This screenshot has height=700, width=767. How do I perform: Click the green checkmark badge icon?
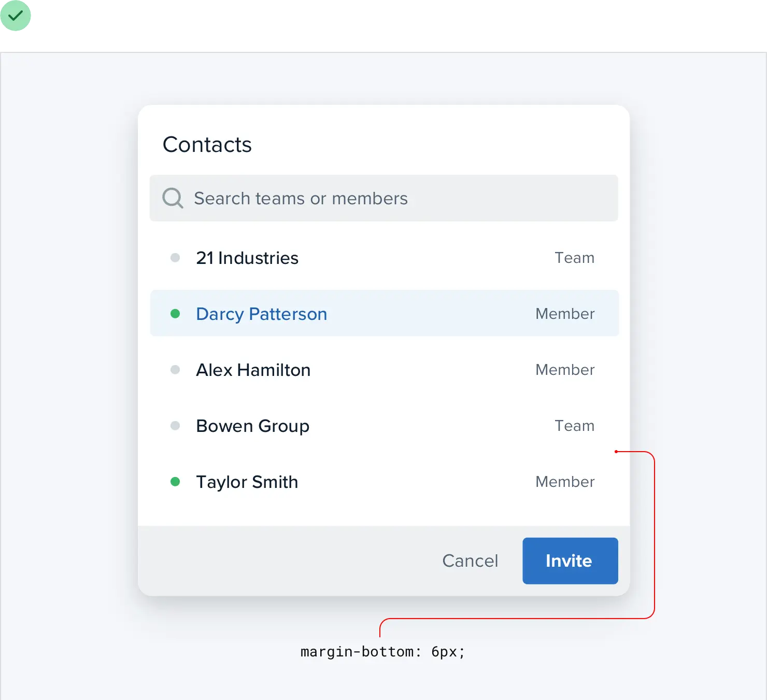click(16, 16)
